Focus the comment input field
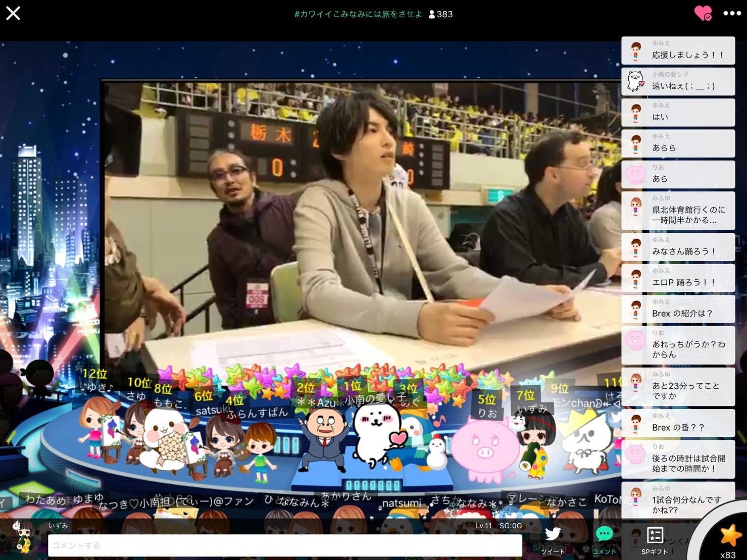Viewport: 747px width, 560px height. (x=285, y=545)
